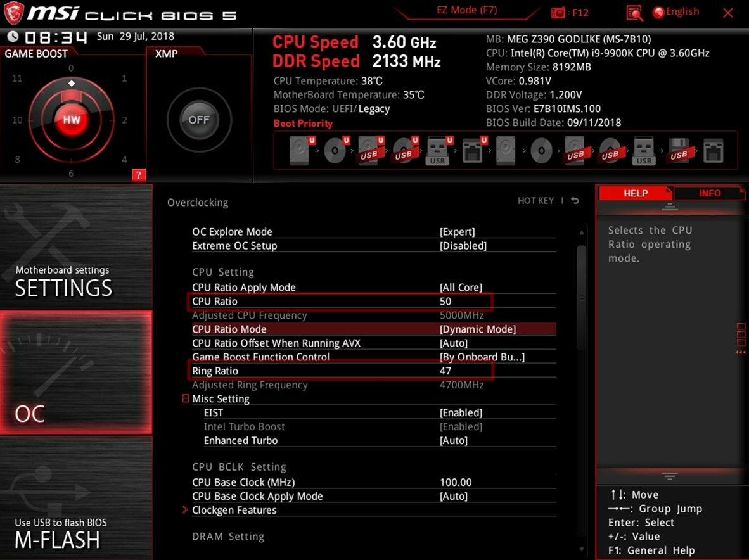Click the Boot Priority heading
The width and height of the screenshot is (749, 560).
click(303, 123)
